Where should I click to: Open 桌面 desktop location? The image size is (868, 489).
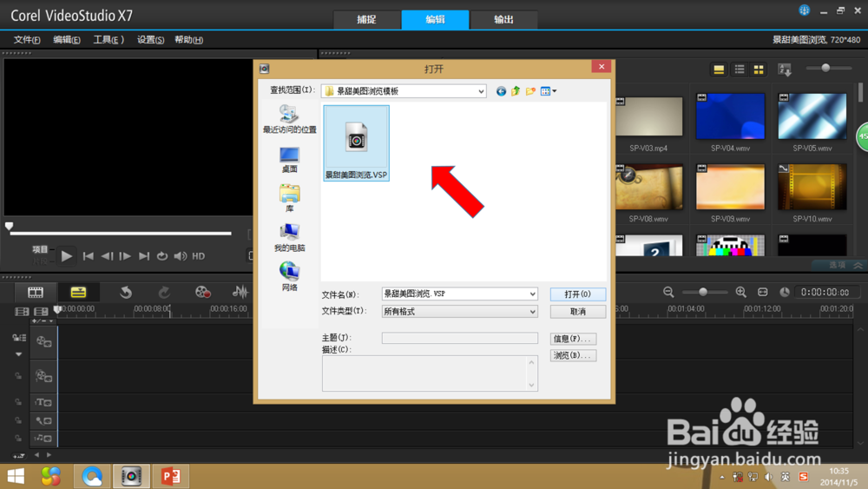click(290, 160)
